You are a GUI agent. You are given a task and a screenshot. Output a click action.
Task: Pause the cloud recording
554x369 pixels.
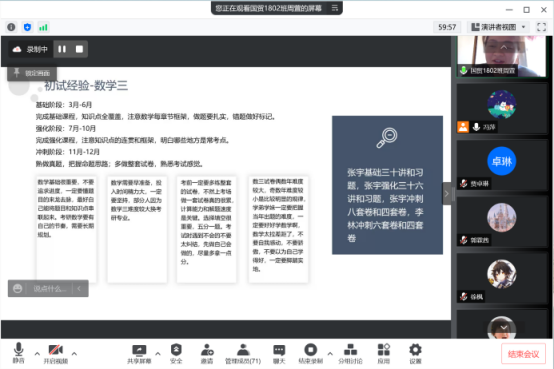pos(62,49)
